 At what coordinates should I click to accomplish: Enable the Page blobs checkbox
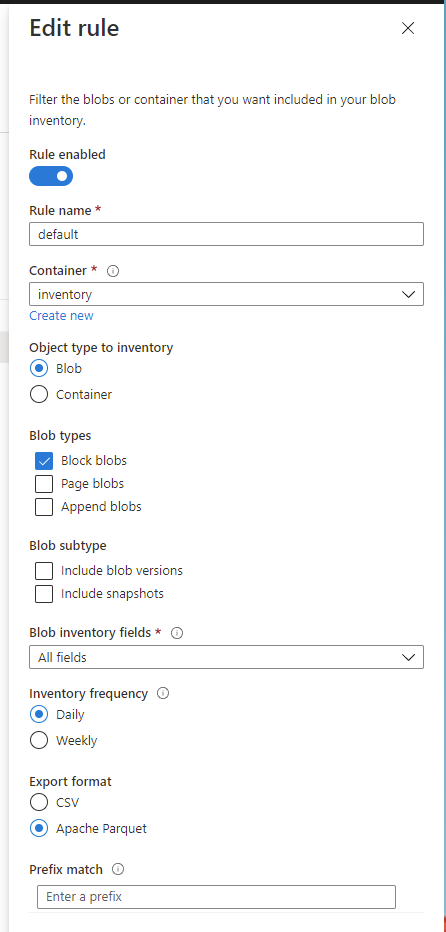coord(44,484)
